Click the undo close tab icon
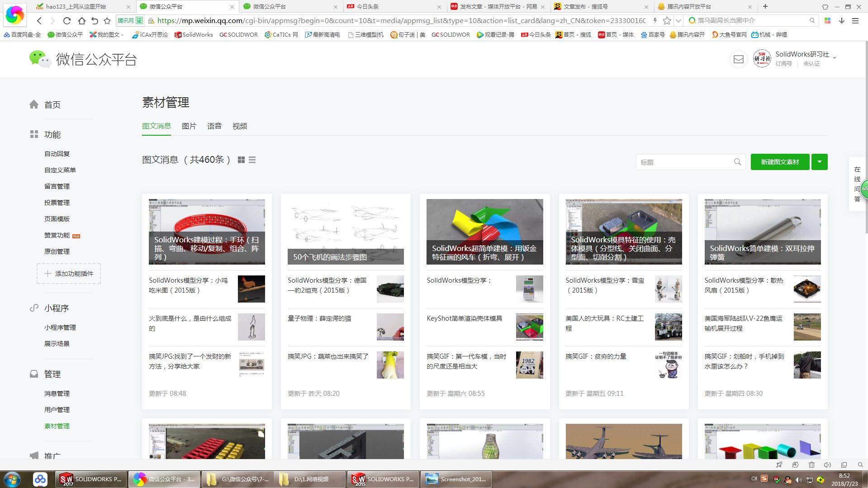The width and height of the screenshot is (868, 488). 95,21
